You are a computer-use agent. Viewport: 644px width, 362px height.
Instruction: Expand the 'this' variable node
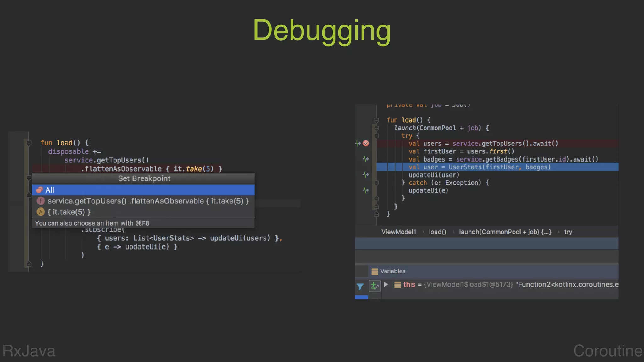pyautogui.click(x=386, y=284)
